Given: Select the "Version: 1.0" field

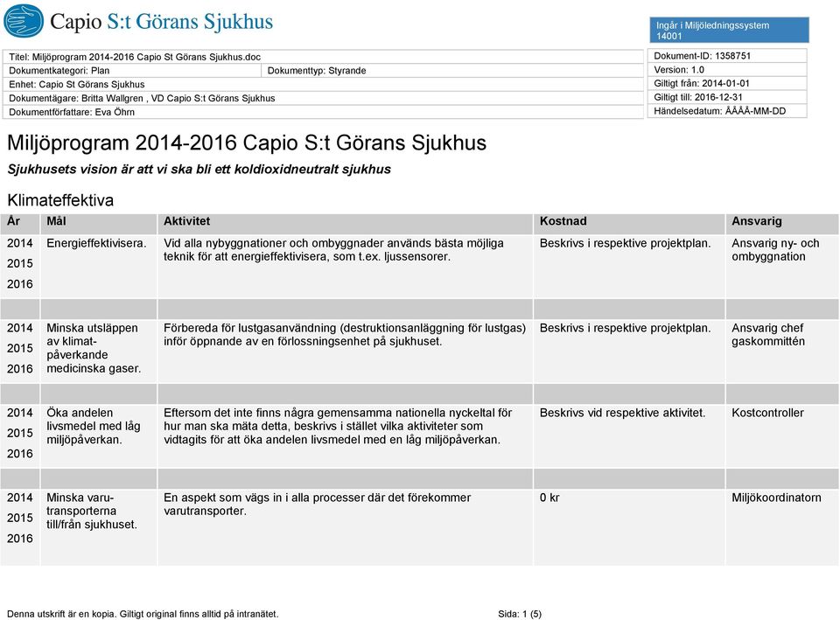Looking at the screenshot, I should click(x=727, y=70).
